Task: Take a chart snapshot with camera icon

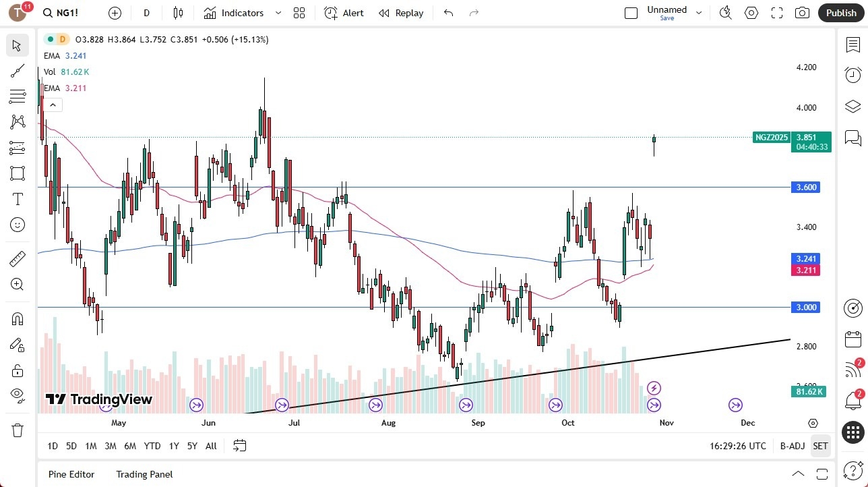Action: click(x=802, y=13)
